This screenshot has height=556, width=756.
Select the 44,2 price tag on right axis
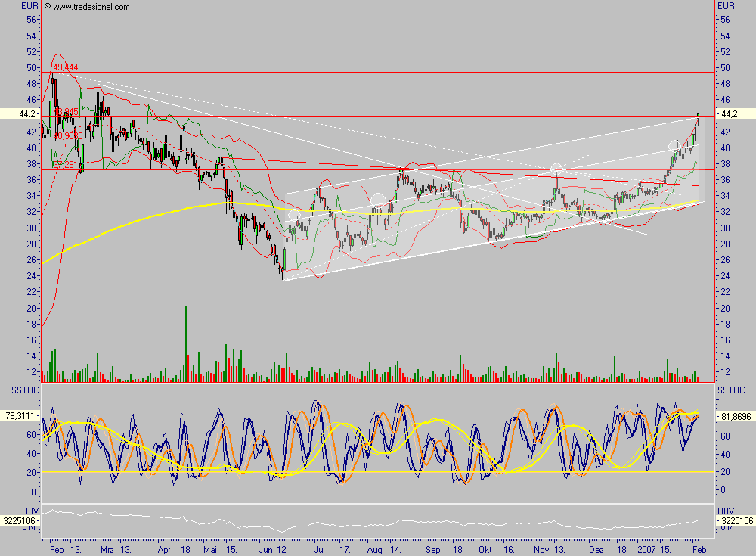736,114
